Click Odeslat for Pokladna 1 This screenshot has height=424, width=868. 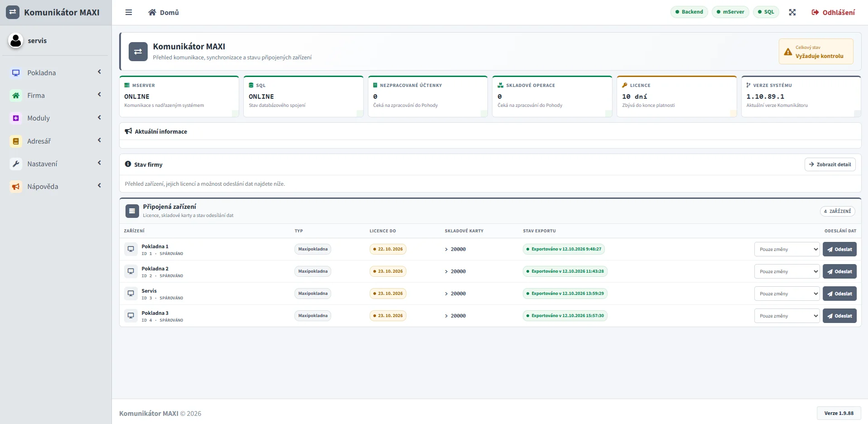click(x=839, y=249)
